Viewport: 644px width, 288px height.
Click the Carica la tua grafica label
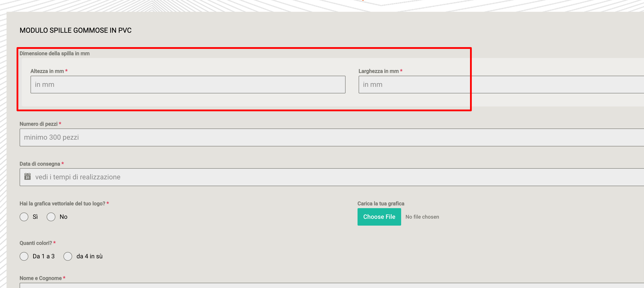380,203
